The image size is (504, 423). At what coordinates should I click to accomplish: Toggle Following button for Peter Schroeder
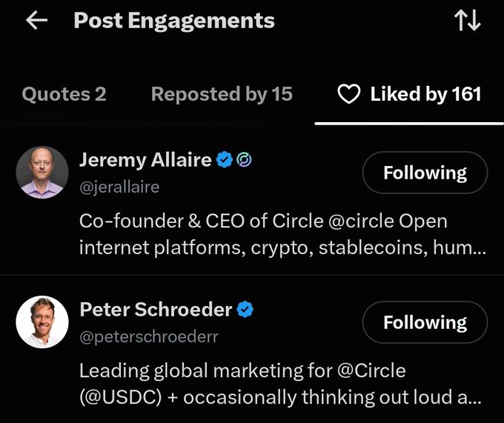425,322
